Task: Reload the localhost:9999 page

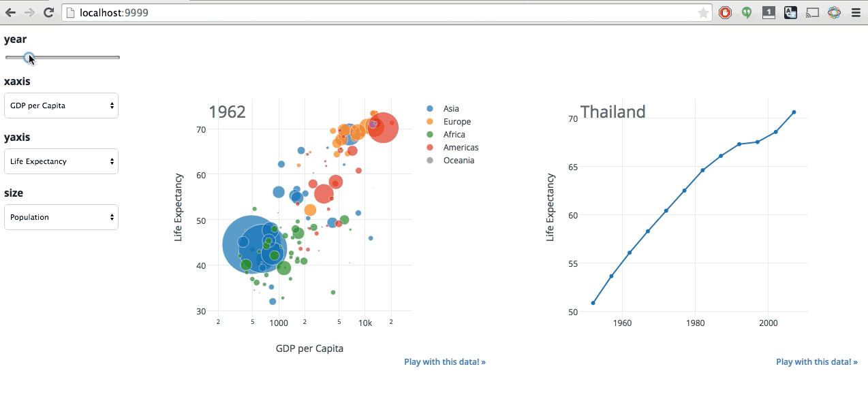Action: (48, 12)
